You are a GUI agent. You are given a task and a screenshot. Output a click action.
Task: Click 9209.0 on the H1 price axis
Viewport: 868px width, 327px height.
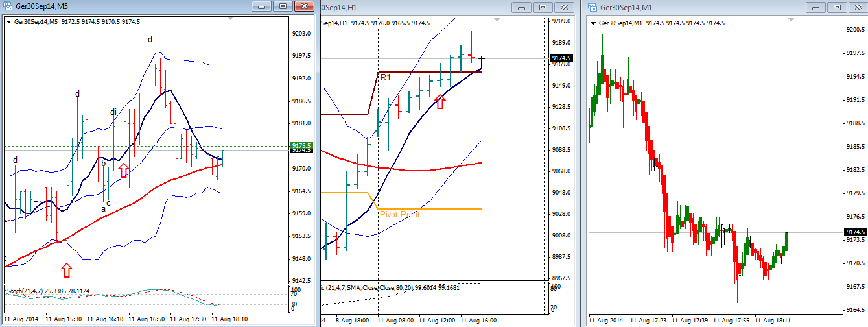(561, 21)
